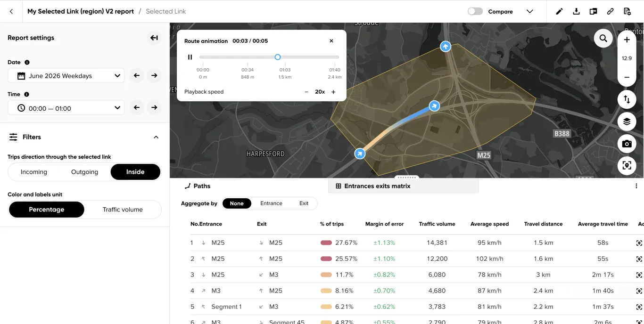This screenshot has width=644, height=324.
Task: Click the top entrance marker on map
Action: pos(446,47)
